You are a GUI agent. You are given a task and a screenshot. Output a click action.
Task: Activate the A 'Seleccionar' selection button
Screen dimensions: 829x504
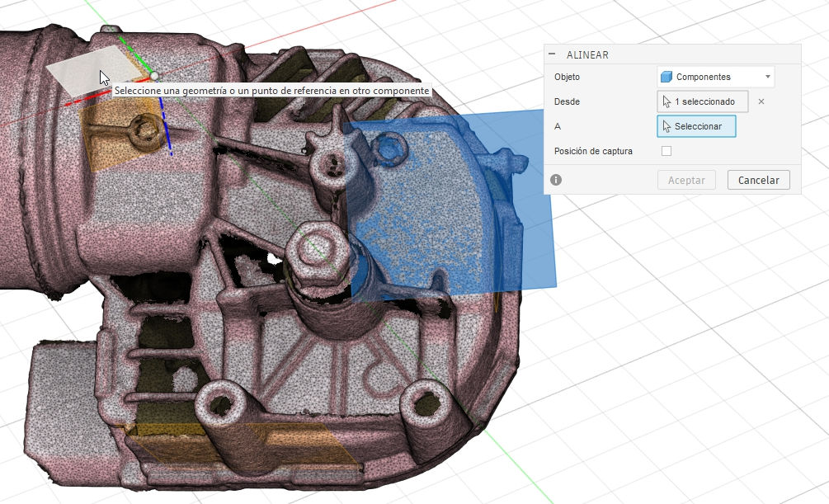(x=695, y=126)
